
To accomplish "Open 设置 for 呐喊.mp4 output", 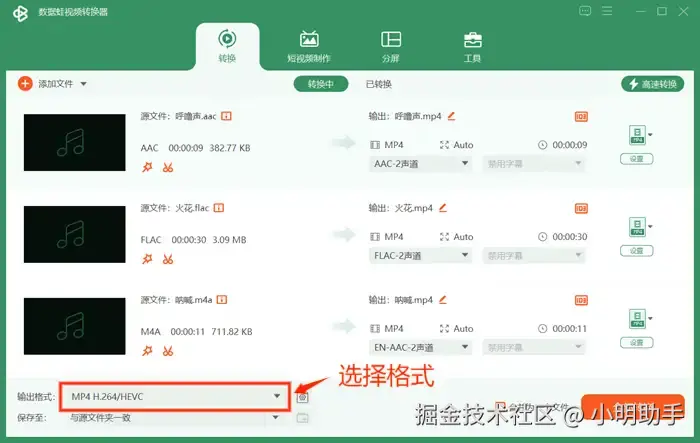I will [x=637, y=343].
